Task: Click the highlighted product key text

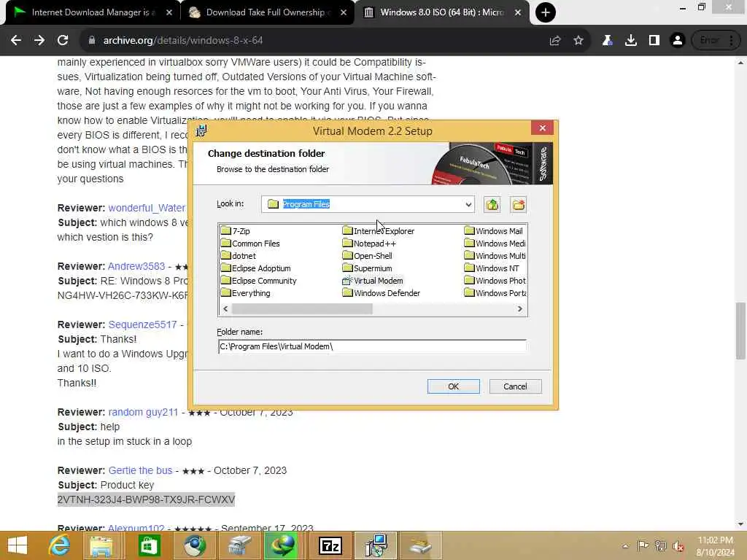Action: [x=146, y=499]
